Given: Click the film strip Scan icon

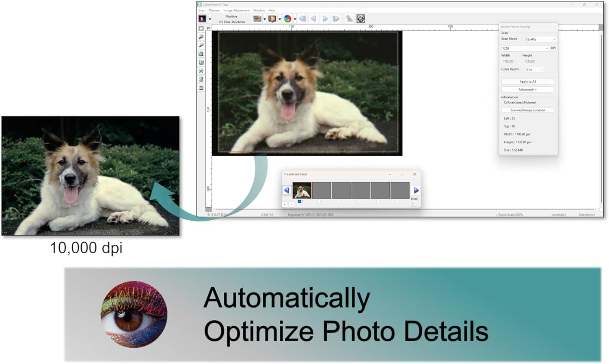Looking at the screenshot, I should [272, 19].
